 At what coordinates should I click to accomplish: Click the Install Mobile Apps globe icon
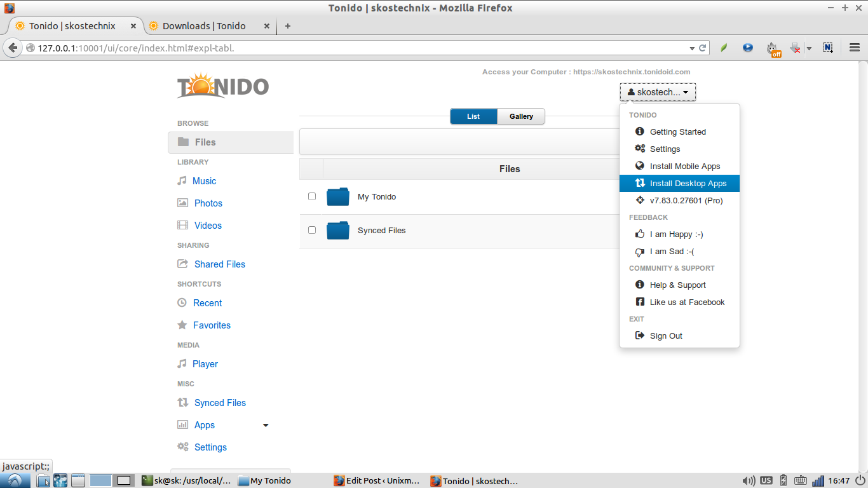tap(640, 166)
